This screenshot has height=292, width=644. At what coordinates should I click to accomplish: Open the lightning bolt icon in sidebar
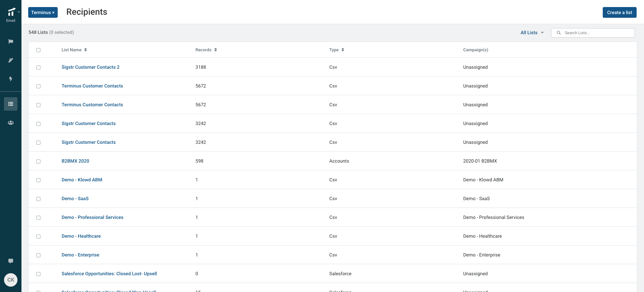[11, 79]
